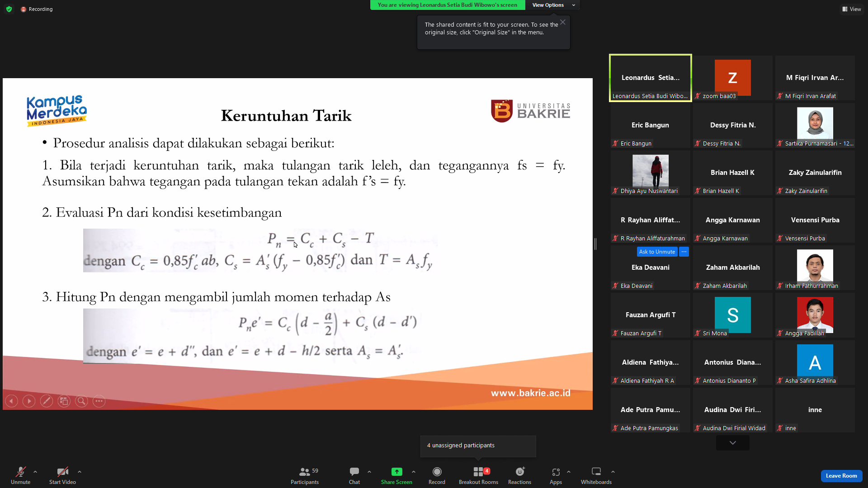
Task: Open Breakout Rooms
Action: [x=478, y=475]
